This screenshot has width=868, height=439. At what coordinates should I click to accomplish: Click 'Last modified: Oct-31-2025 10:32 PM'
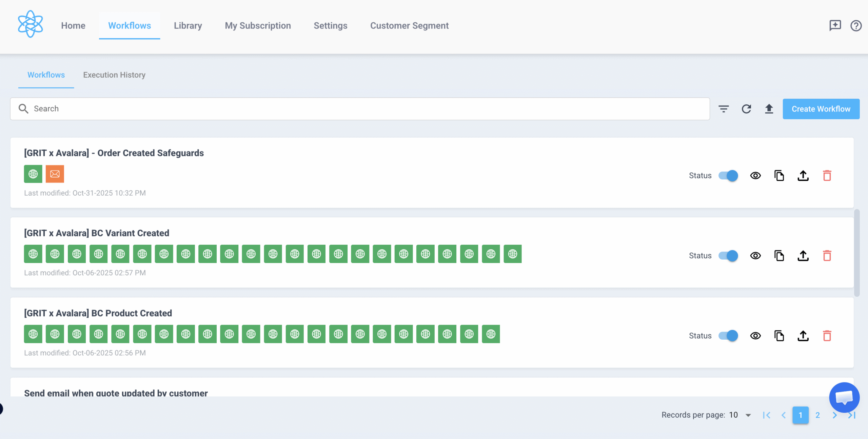[85, 193]
